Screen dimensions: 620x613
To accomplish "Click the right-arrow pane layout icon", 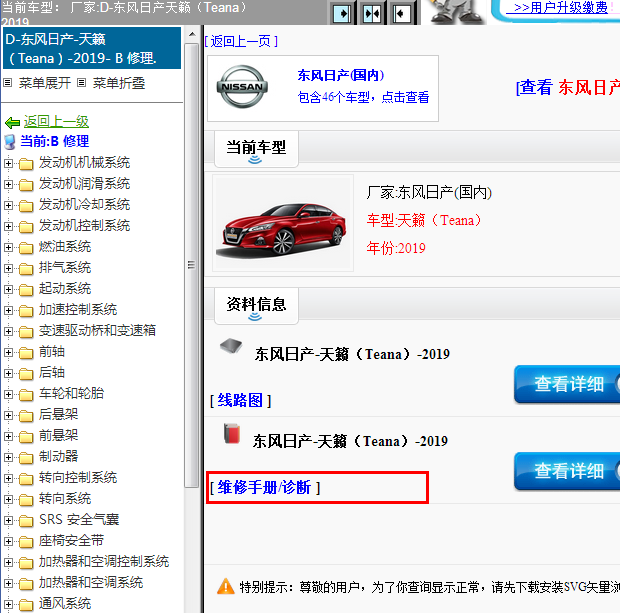I will coord(342,13).
